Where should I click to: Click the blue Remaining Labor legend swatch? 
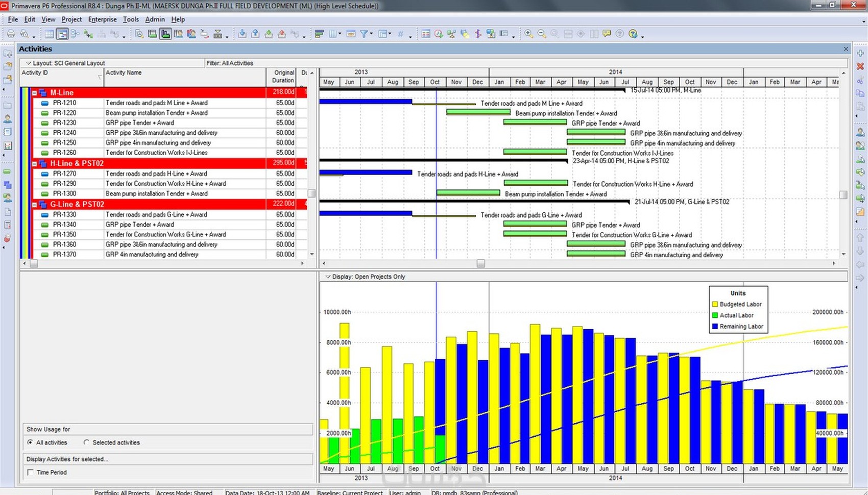point(715,327)
